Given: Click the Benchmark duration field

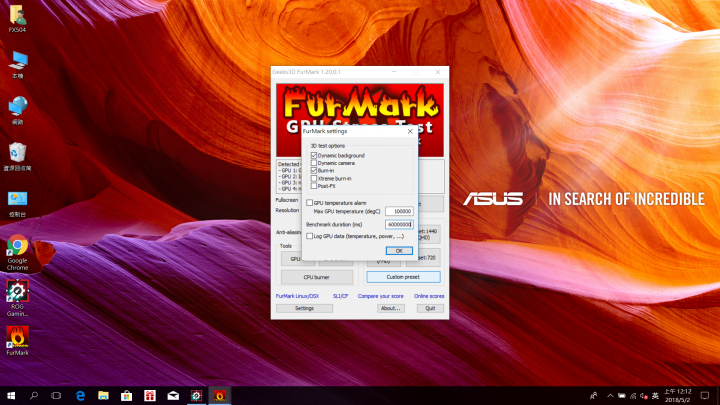Looking at the screenshot, I should click(x=399, y=225).
